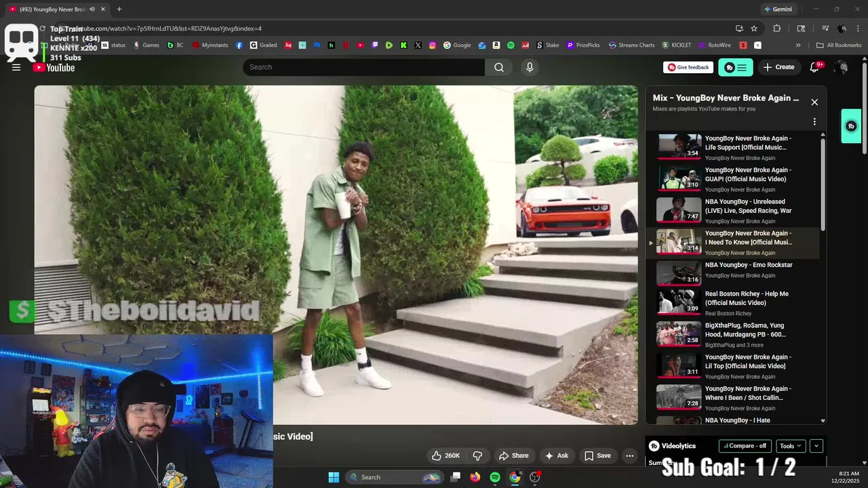868x488 pixels.
Task: Select NBA YoungBoy - I Hate entry
Action: click(x=737, y=420)
